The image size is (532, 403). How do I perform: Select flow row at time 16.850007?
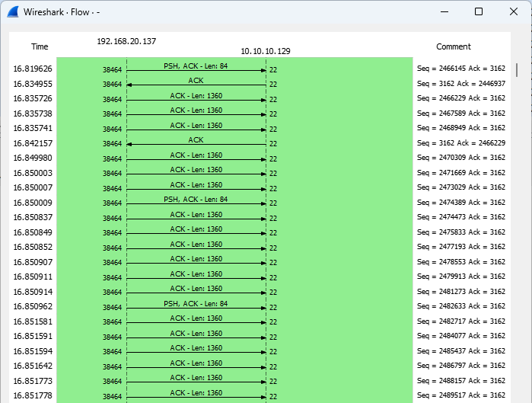pos(260,187)
